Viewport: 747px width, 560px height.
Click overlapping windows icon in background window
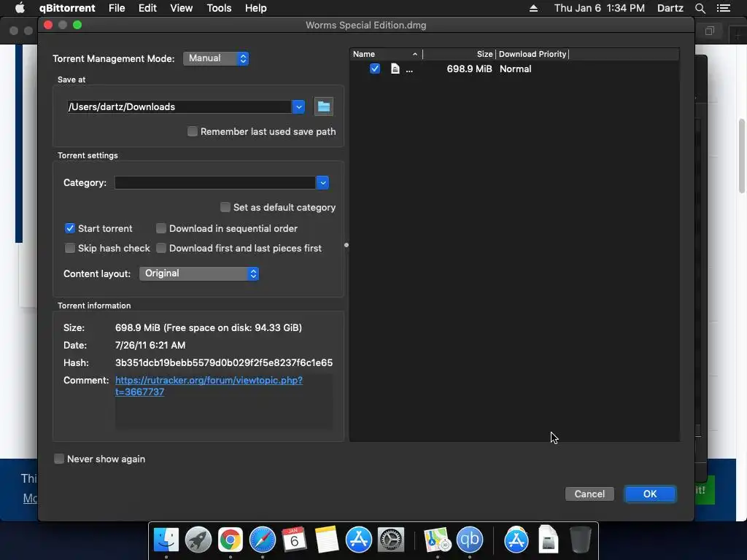pos(709,31)
